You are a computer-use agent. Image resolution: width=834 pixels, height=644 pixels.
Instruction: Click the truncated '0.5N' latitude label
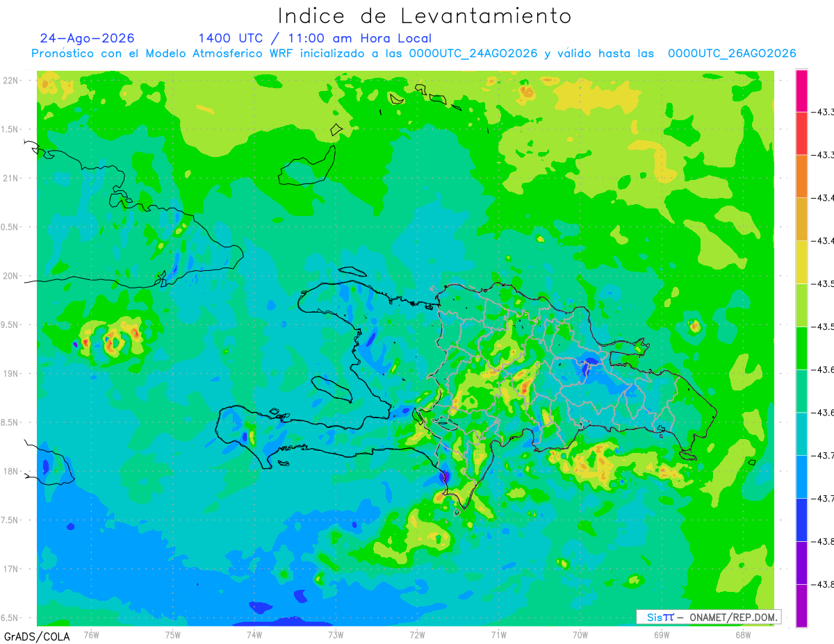tap(9, 227)
